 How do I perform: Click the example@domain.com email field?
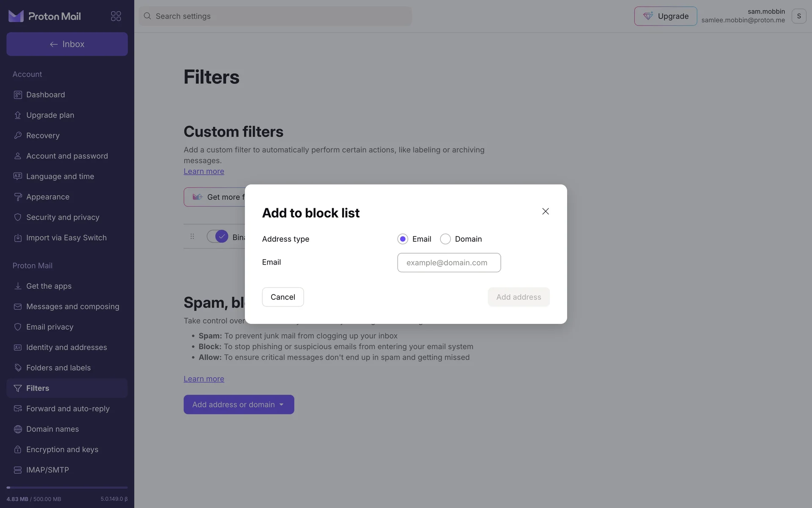pos(449,263)
